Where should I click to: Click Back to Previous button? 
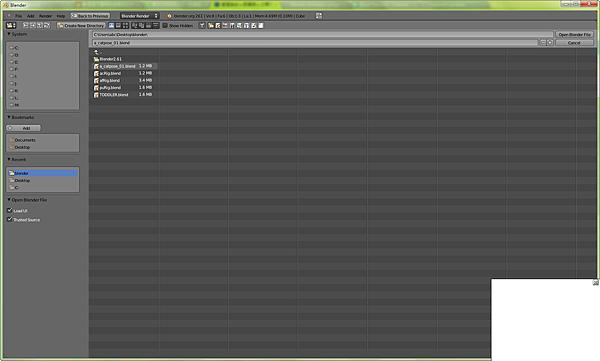point(90,16)
